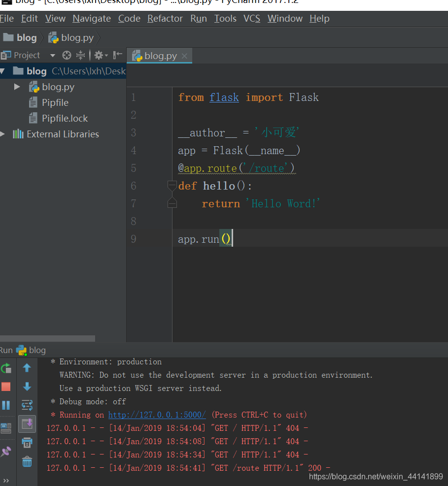
Task: Open the Run menu
Action: 199,19
